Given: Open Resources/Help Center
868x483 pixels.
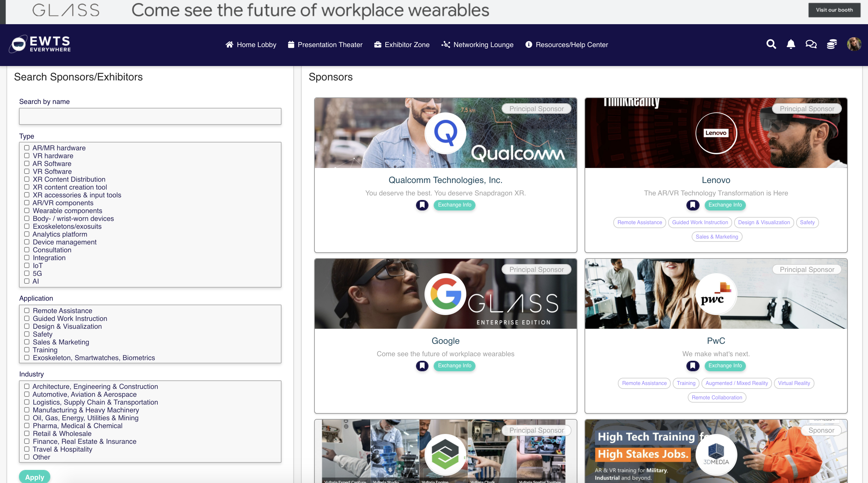Looking at the screenshot, I should (567, 44).
